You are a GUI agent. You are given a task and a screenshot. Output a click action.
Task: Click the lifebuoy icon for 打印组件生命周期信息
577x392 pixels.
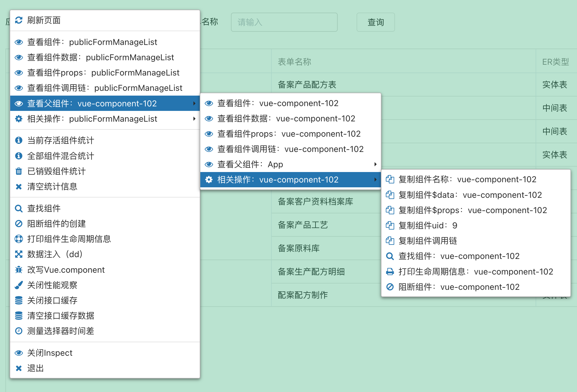[19, 239]
